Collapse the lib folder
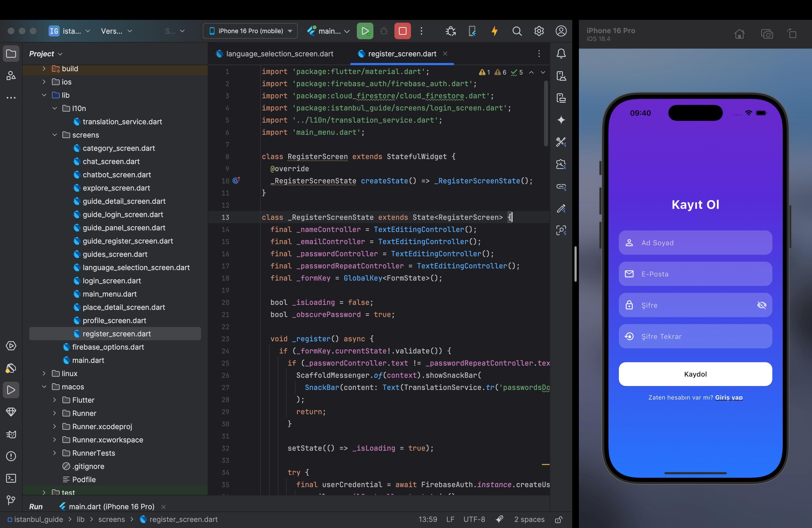Viewport: 812px width, 528px height. point(44,95)
